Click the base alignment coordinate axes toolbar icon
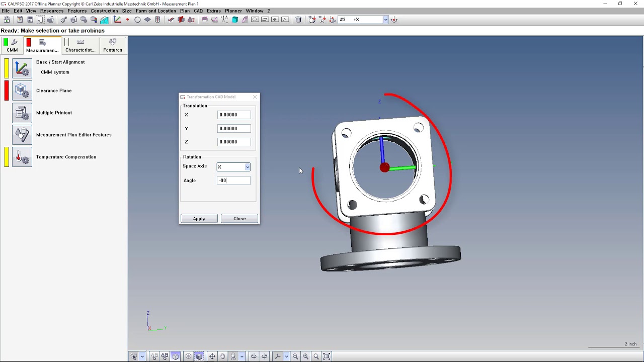 click(x=117, y=20)
